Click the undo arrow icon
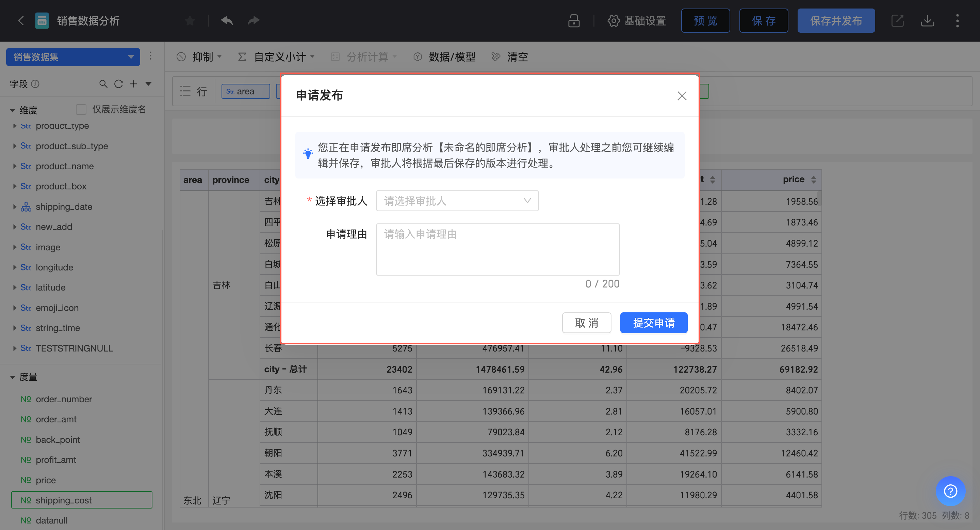The width and height of the screenshot is (980, 530). click(x=227, y=20)
